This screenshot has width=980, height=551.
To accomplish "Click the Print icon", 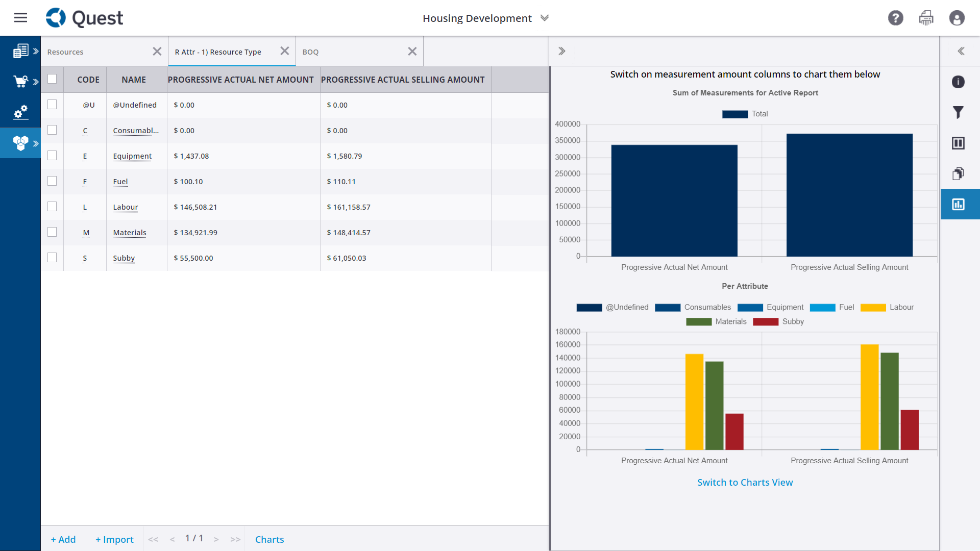I will [x=926, y=18].
